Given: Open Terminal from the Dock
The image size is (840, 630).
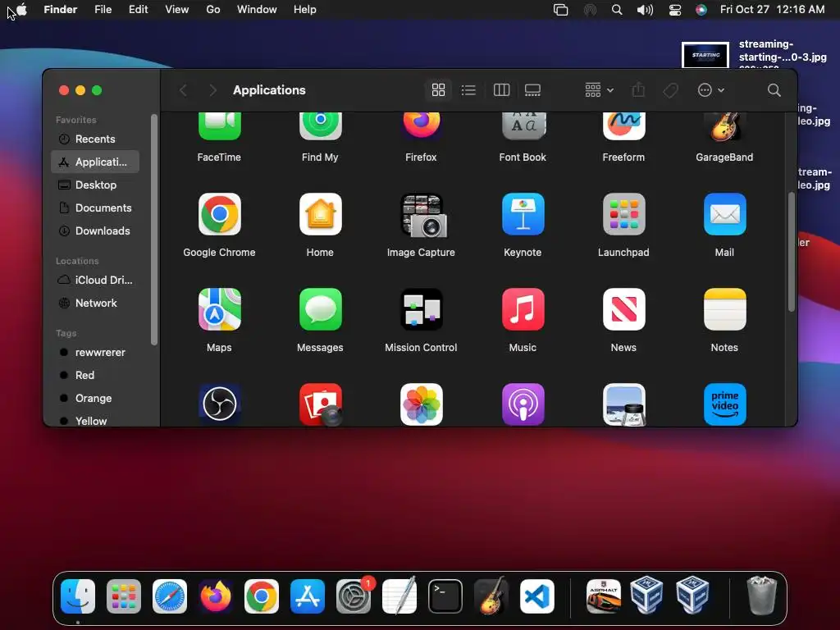Looking at the screenshot, I should click(x=445, y=596).
